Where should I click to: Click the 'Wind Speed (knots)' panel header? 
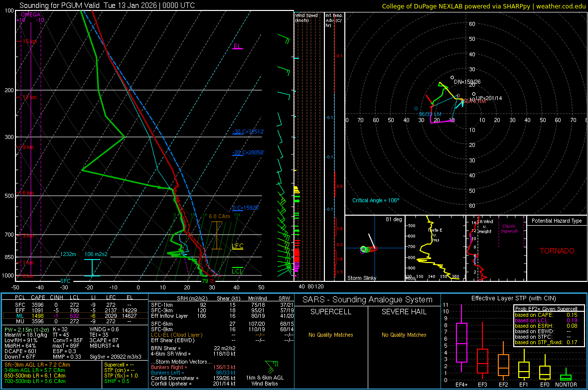point(306,17)
